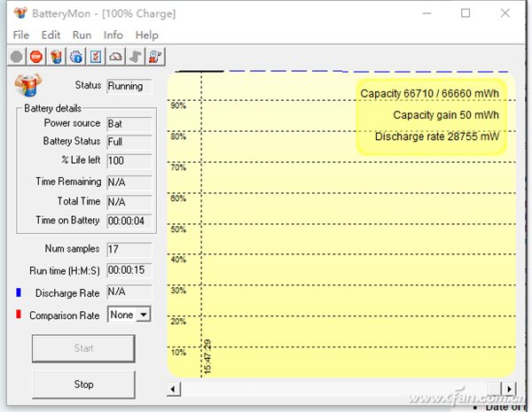532x412 pixels.
Task: Click the checklist clipboard toolbar icon
Action: [96, 57]
